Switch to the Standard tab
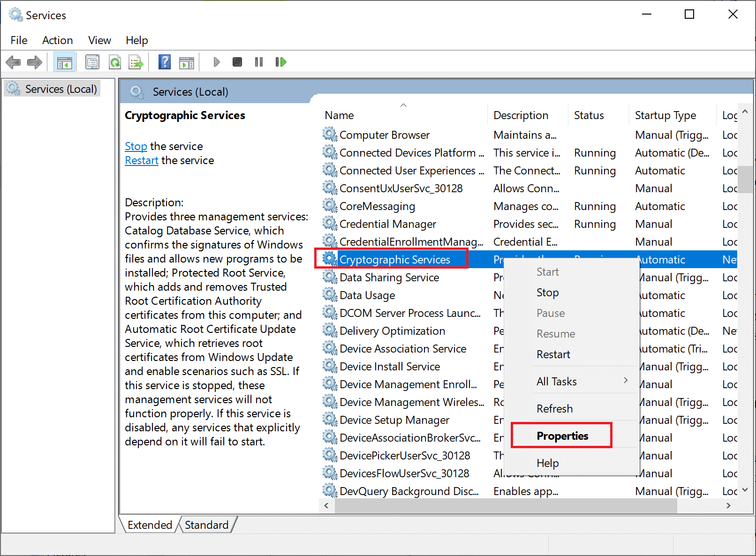756x556 pixels. click(207, 525)
